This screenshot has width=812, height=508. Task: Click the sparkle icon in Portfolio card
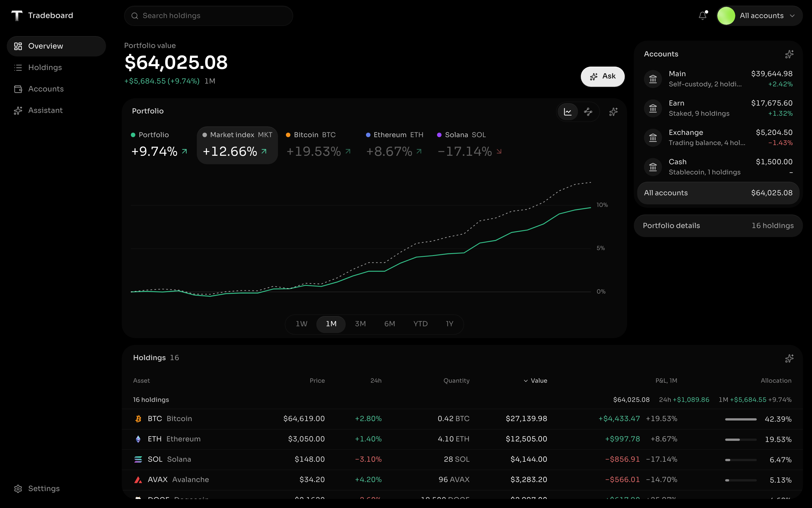click(613, 112)
